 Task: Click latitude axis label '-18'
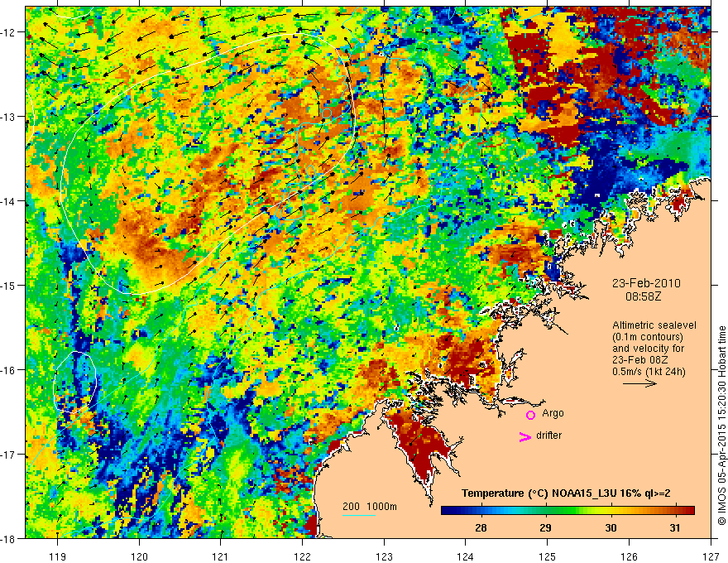[8, 539]
